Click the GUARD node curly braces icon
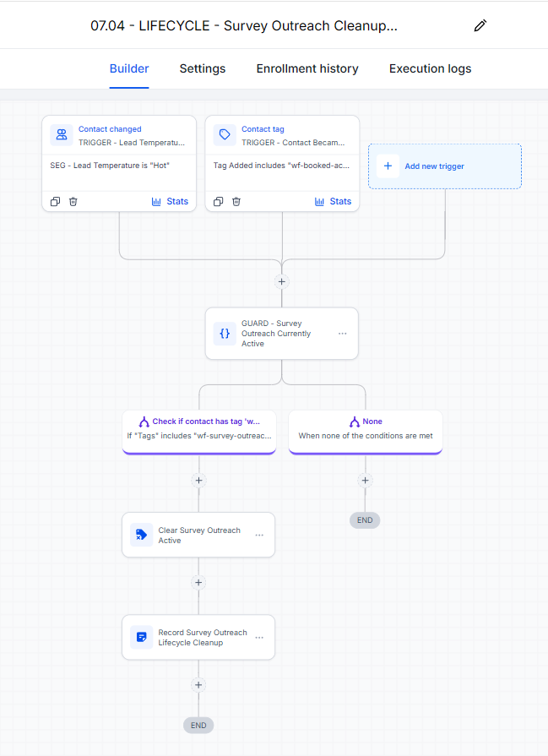The height and width of the screenshot is (756, 548). pyautogui.click(x=225, y=333)
